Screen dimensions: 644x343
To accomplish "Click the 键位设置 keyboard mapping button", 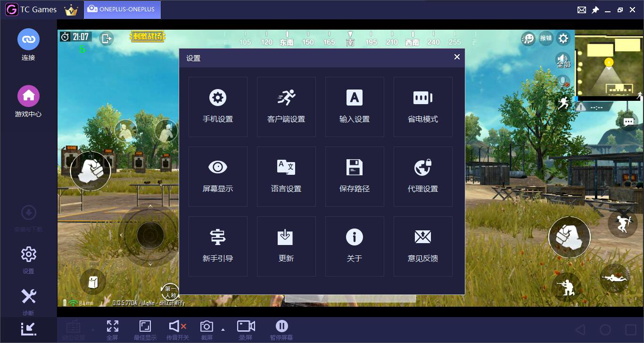I will coord(73,330).
